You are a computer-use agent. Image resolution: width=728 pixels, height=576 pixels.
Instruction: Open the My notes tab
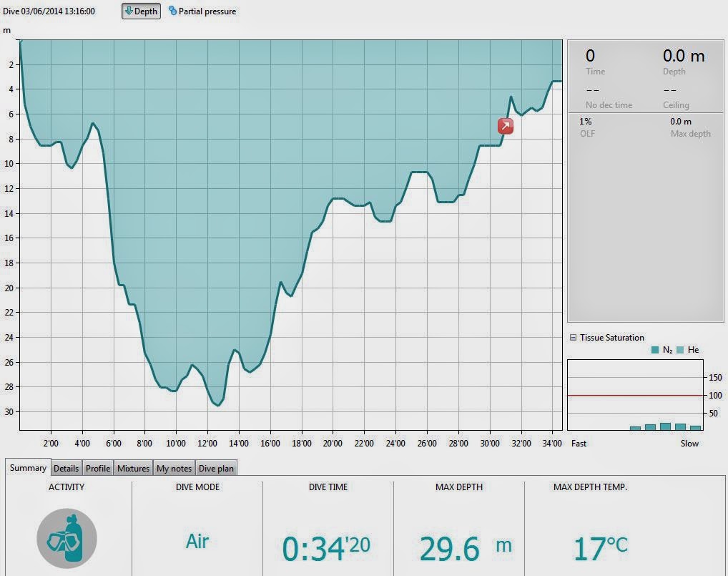[x=174, y=468]
